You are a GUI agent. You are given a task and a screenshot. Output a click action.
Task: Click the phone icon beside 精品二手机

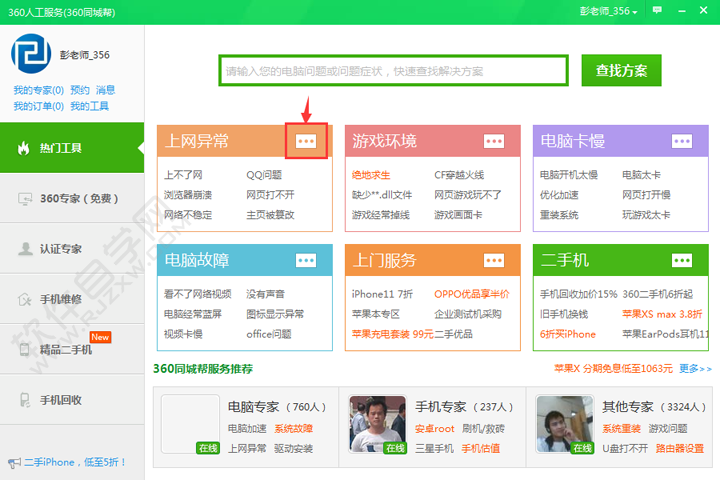(x=24, y=350)
